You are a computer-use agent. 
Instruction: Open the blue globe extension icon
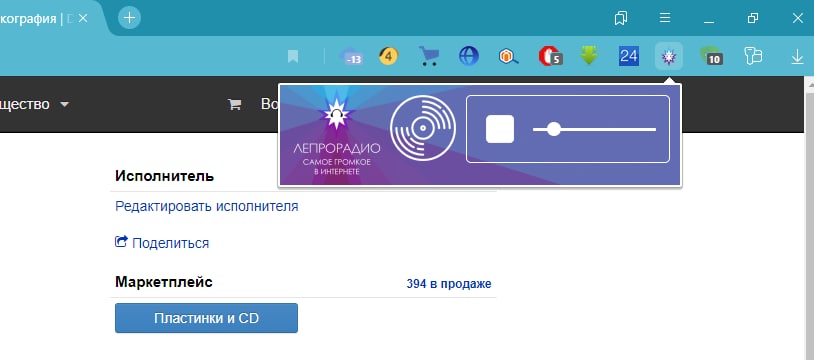[x=469, y=56]
